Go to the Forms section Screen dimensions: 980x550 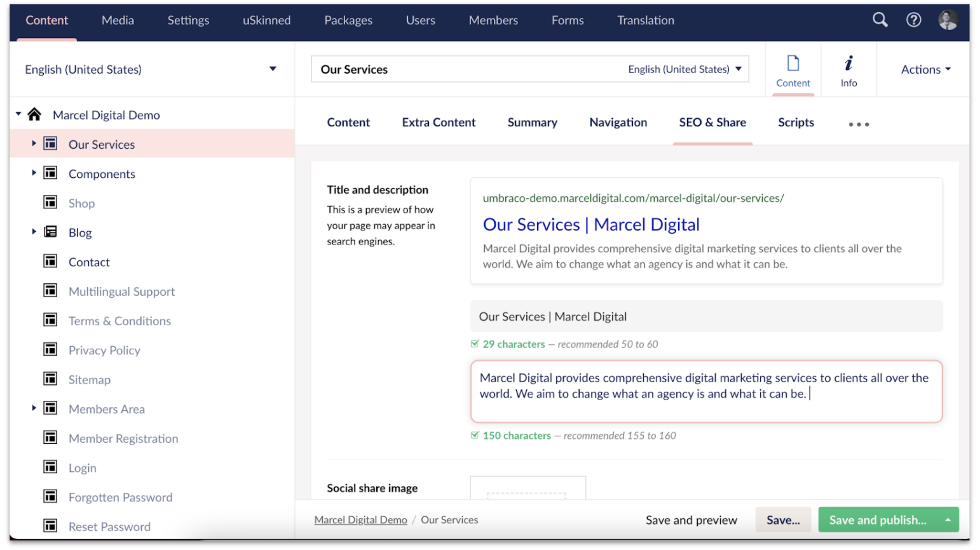tap(568, 20)
